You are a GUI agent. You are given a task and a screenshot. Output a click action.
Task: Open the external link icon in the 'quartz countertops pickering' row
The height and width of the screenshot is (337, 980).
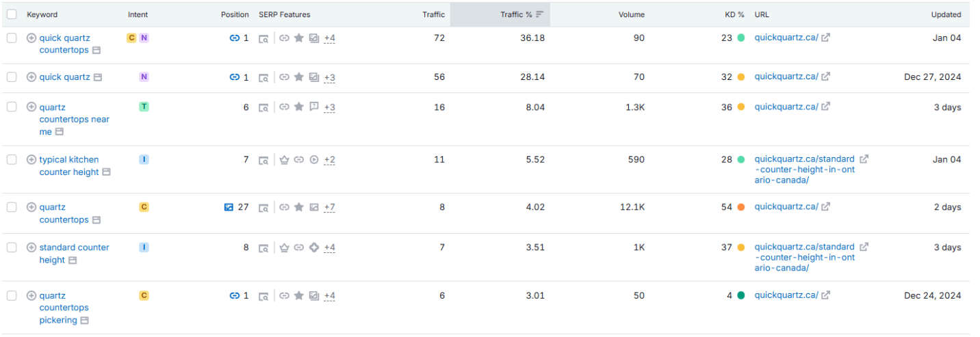(826, 295)
